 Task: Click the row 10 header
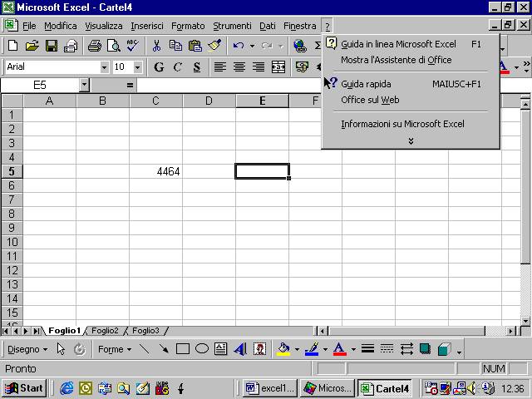12,242
